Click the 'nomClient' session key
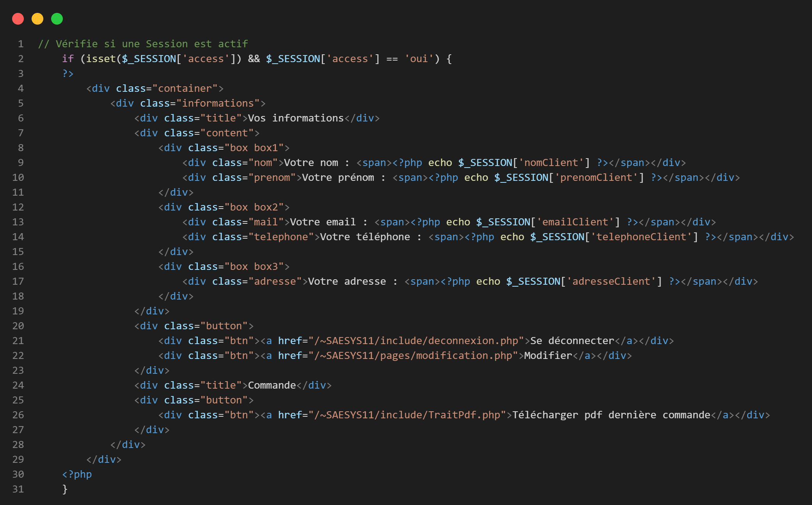This screenshot has height=505, width=812. coord(551,162)
